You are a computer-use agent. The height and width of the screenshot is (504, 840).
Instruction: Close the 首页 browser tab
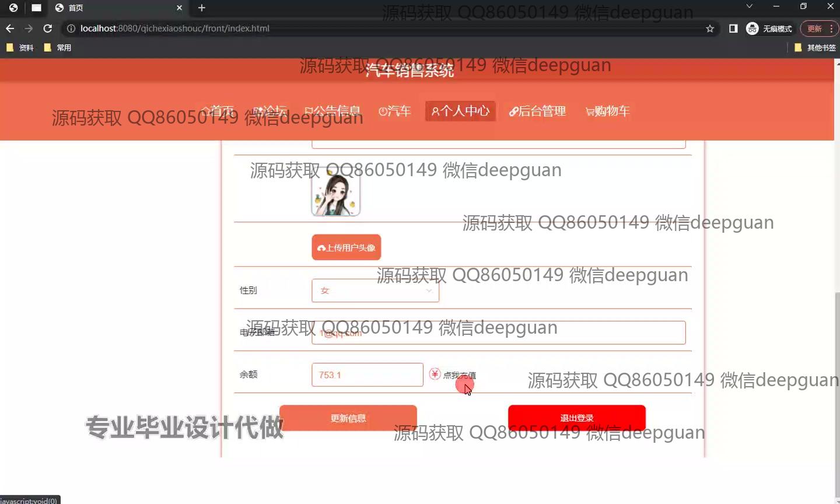(179, 8)
